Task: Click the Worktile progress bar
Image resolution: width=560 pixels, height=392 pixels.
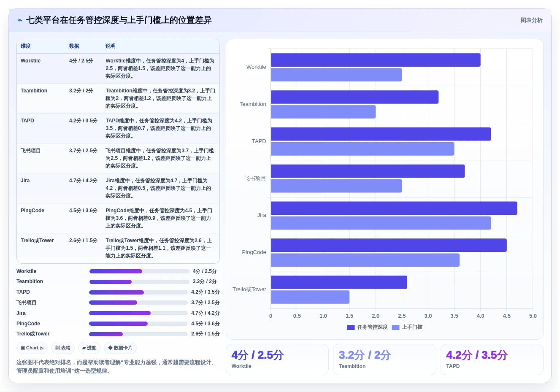Action: pos(139,271)
